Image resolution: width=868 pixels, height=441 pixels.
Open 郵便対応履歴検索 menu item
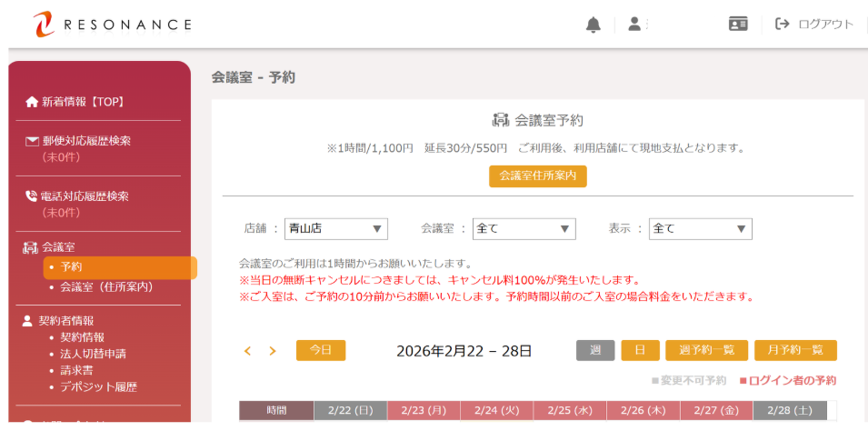(87, 141)
